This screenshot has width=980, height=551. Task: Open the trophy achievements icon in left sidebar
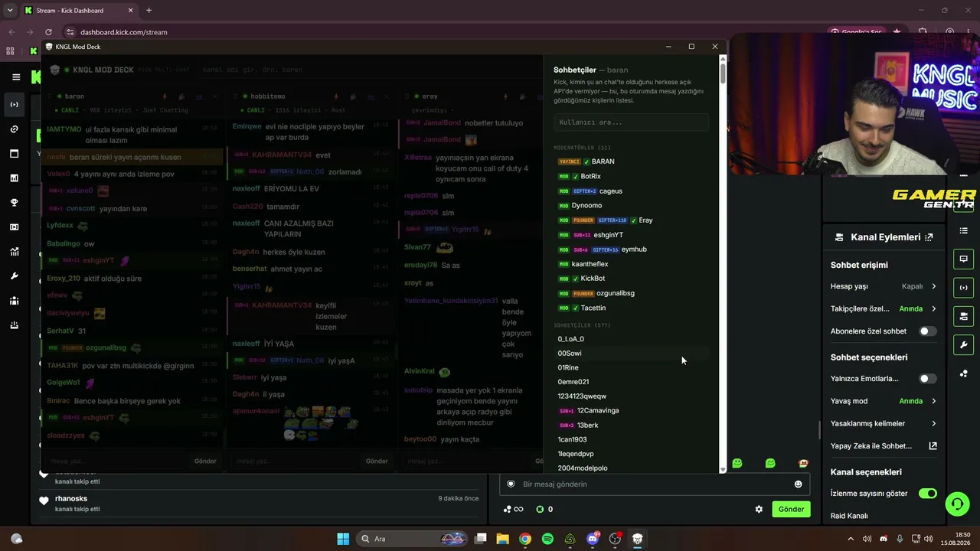tap(14, 202)
